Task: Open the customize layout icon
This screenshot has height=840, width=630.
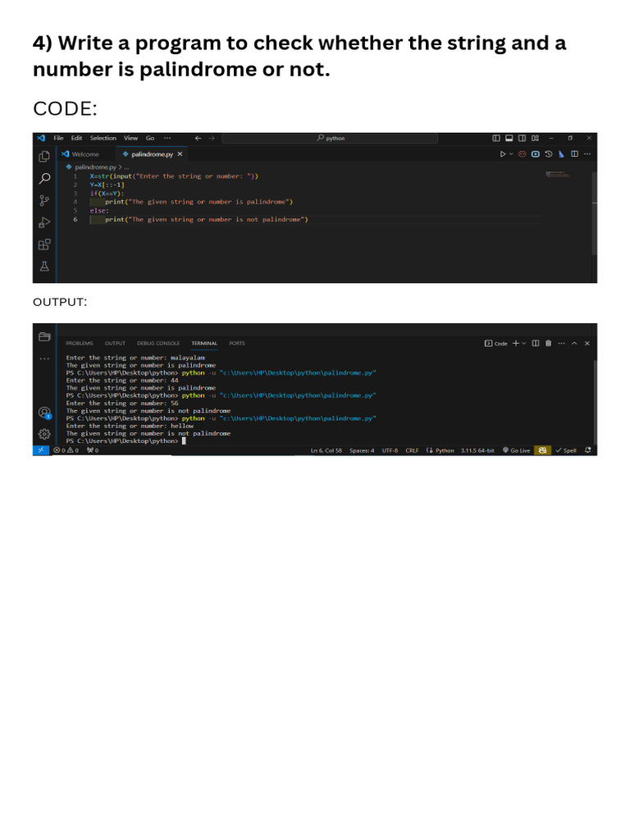Action: pos(535,138)
